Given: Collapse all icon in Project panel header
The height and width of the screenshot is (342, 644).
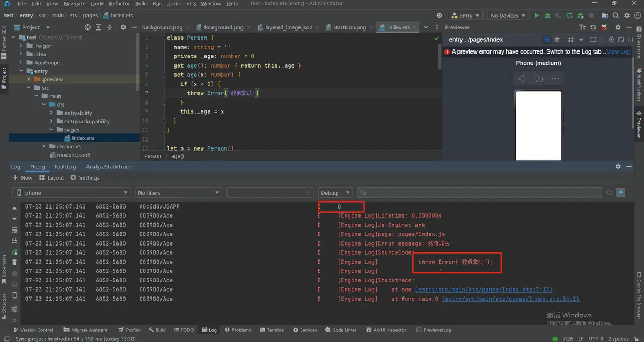Looking at the screenshot, I should click(x=109, y=27).
